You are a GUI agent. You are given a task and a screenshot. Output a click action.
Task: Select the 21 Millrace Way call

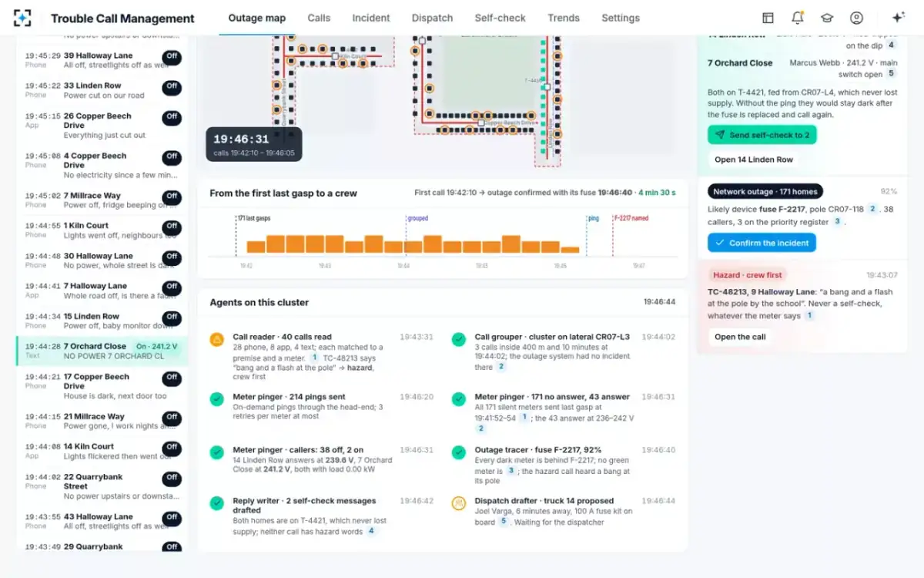pyautogui.click(x=101, y=421)
